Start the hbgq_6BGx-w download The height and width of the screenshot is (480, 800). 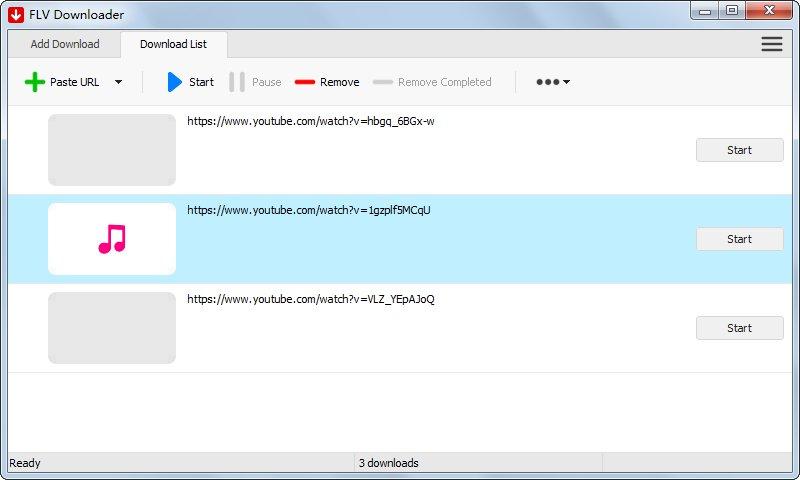tap(739, 150)
